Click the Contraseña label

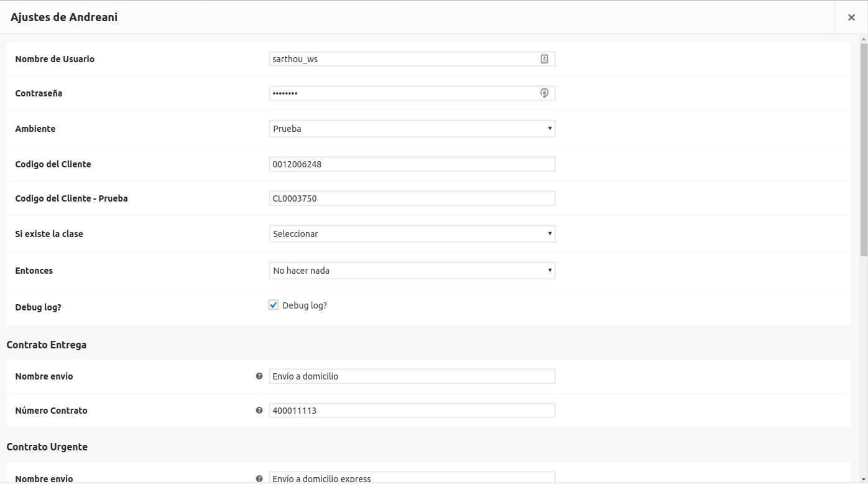[39, 93]
